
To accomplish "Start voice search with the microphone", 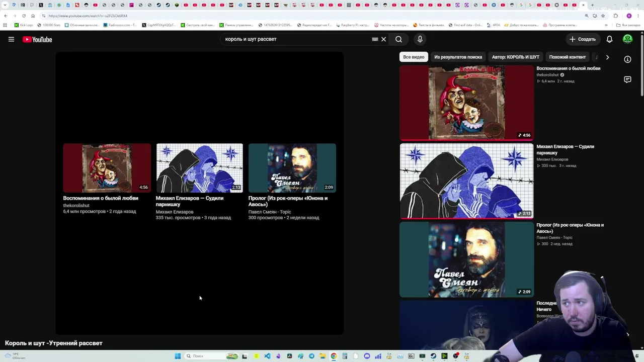I will pos(420,39).
